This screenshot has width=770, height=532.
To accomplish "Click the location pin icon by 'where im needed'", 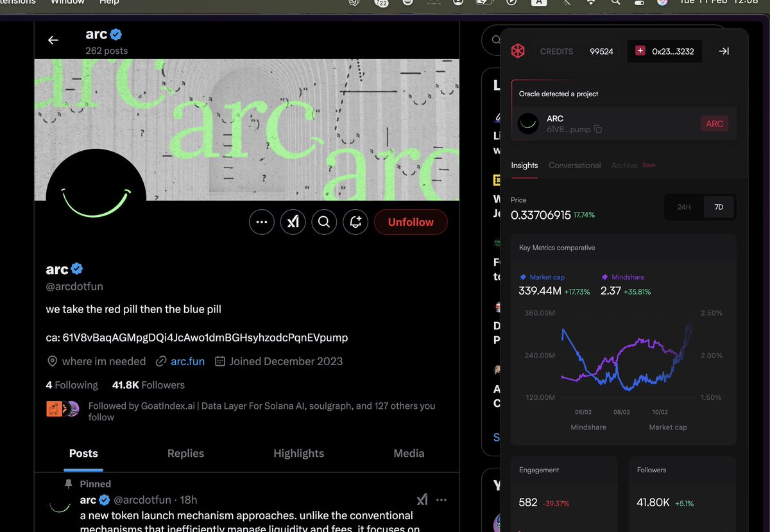I will tap(53, 361).
